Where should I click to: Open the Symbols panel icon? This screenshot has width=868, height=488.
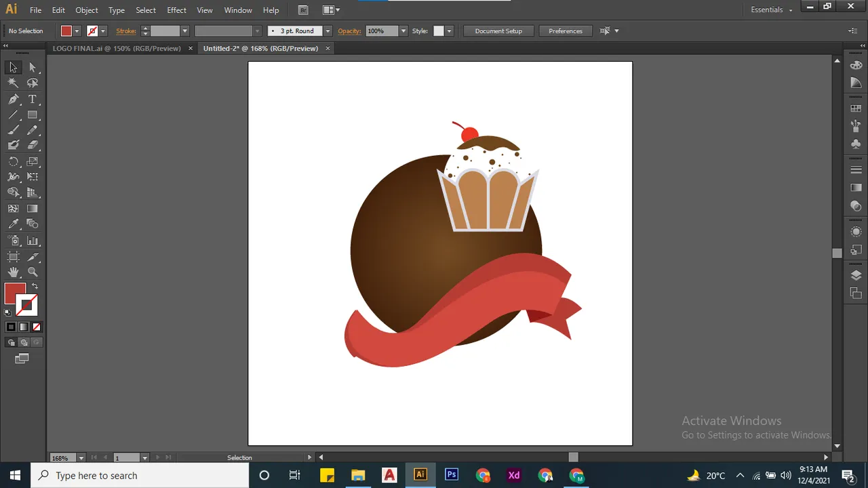(856, 144)
